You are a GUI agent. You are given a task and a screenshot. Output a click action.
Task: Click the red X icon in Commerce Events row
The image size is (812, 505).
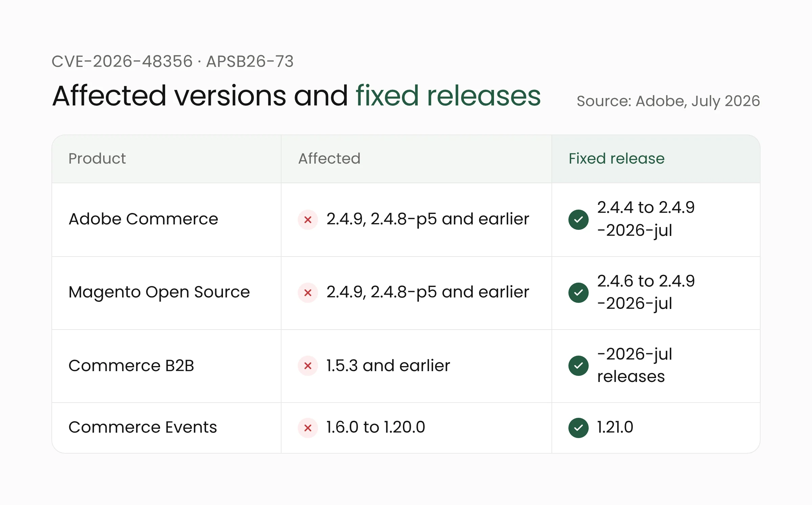(x=308, y=428)
